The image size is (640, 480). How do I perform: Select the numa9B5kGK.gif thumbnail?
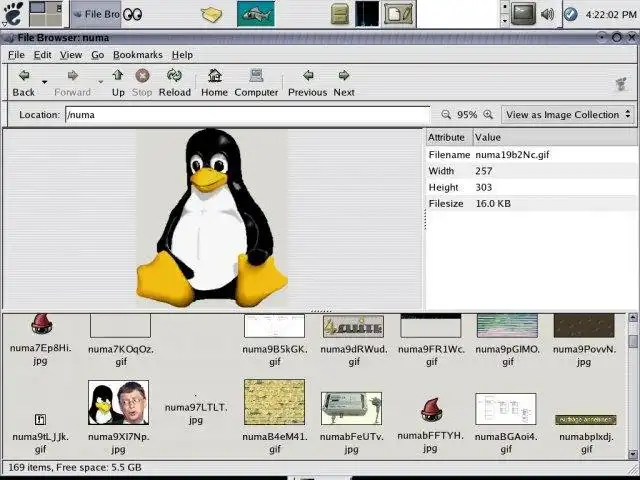click(x=274, y=325)
